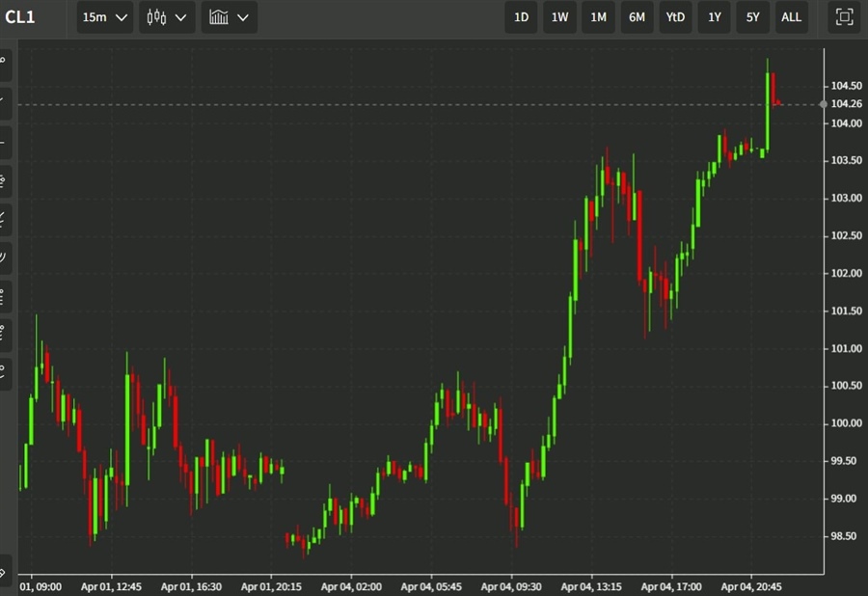The height and width of the screenshot is (596, 868).
Task: Click the Apr 04, 13:15 time label
Action: pos(591,586)
